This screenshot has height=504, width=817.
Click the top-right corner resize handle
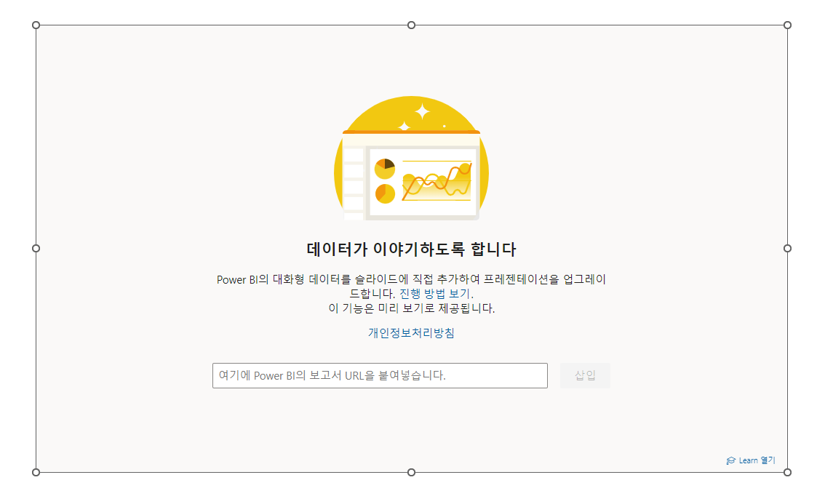click(x=787, y=25)
